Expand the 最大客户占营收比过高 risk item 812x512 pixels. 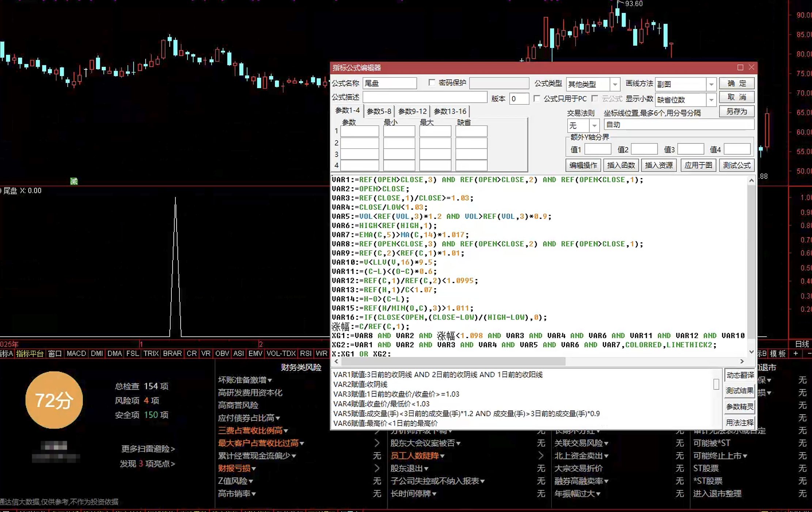tap(261, 443)
